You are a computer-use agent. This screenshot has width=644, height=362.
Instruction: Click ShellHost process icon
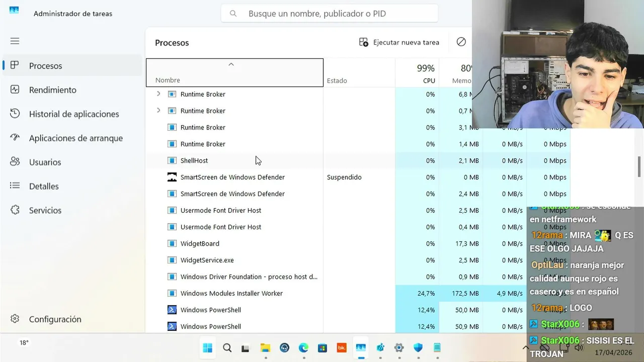[172, 160]
